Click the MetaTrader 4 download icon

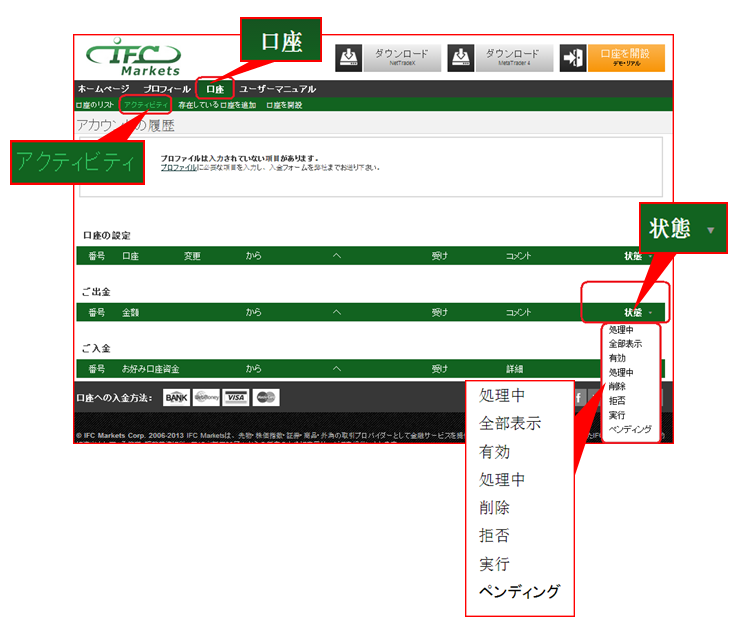(460, 57)
